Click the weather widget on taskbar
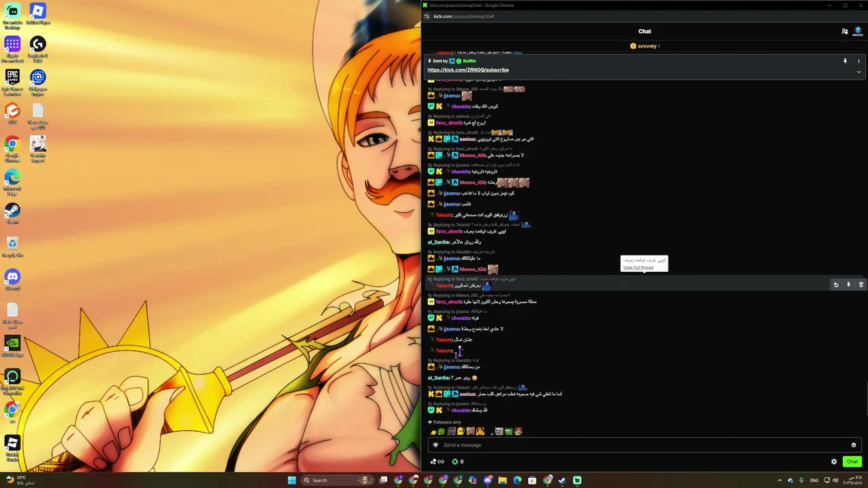The width and height of the screenshot is (868, 488). pyautogui.click(x=20, y=480)
